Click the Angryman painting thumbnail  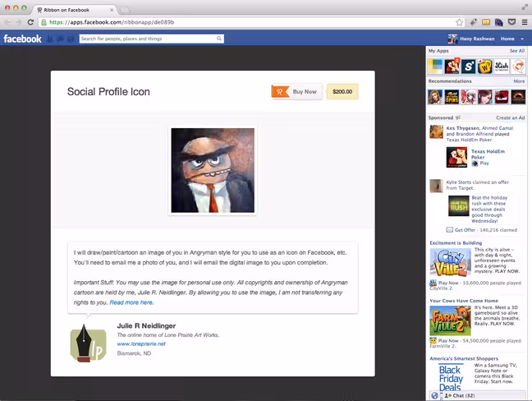[x=213, y=170]
